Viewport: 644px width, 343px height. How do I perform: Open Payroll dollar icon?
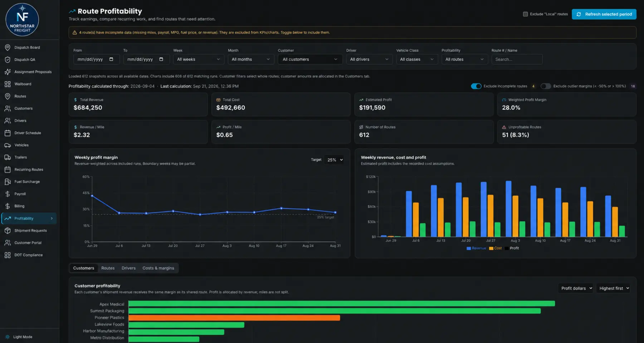click(8, 194)
